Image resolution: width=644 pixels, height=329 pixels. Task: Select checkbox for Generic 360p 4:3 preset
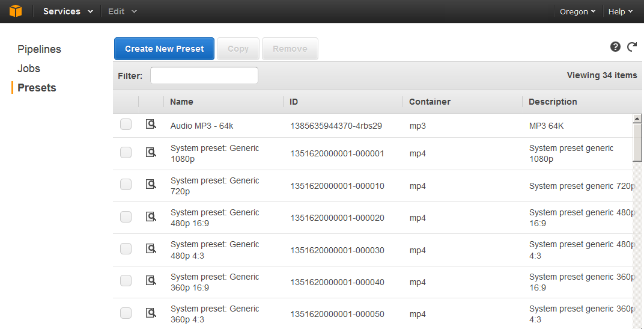pyautogui.click(x=126, y=313)
